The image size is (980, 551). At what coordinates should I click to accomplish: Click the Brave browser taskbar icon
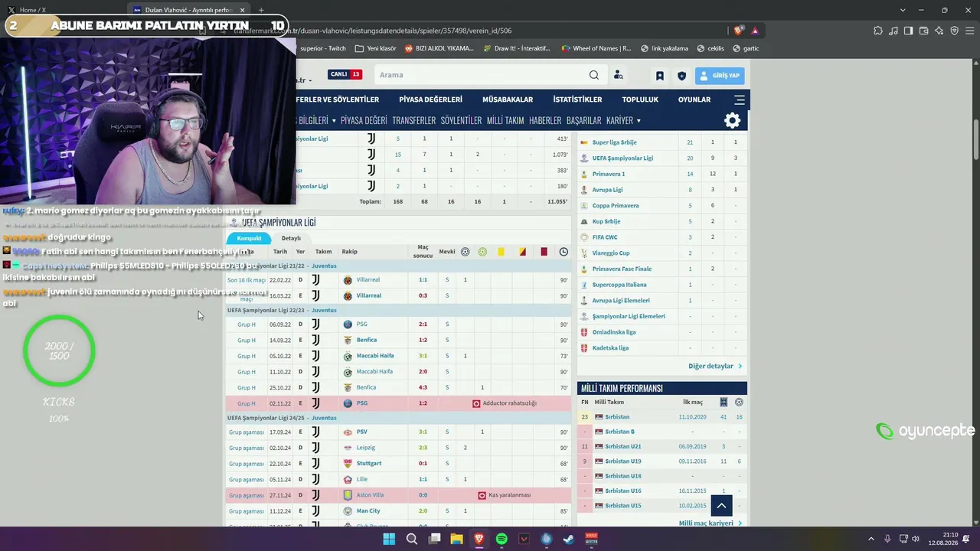479,539
